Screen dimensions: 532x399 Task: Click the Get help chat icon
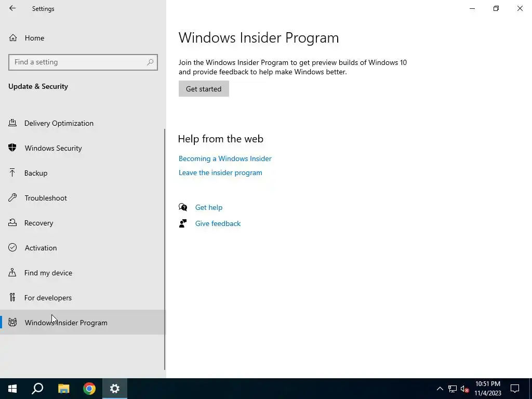click(183, 207)
